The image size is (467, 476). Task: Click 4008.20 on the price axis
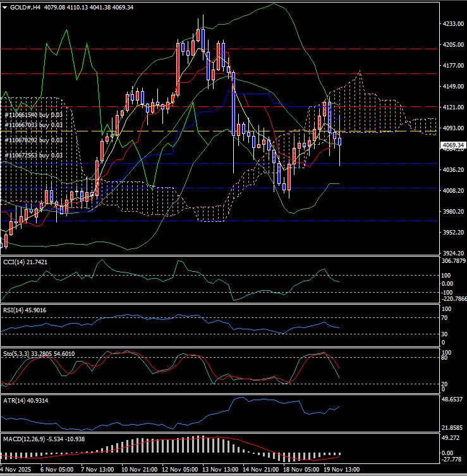tap(451, 191)
